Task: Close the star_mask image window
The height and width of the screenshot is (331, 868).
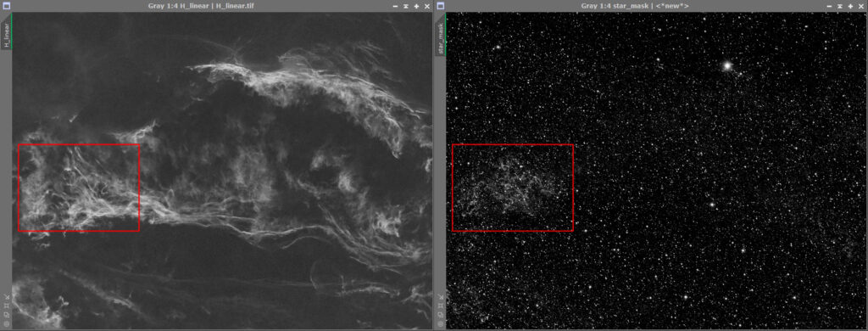Action: (x=861, y=6)
